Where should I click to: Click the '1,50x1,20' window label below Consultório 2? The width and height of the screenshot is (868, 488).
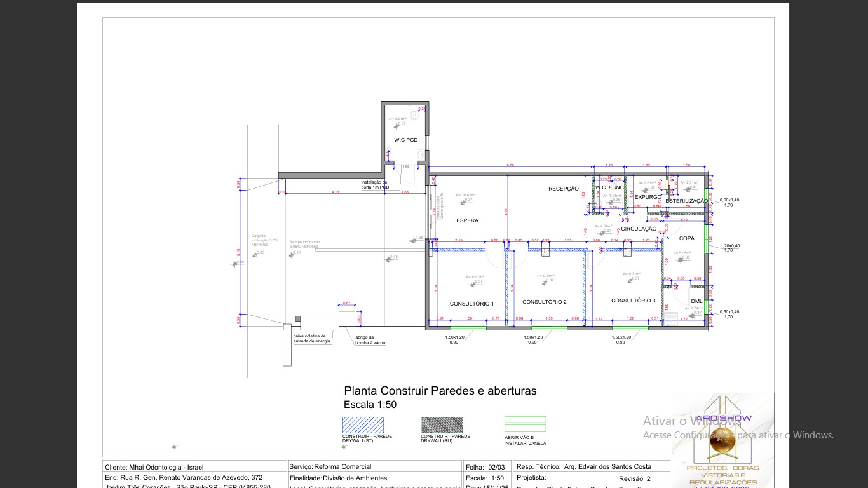(x=533, y=337)
